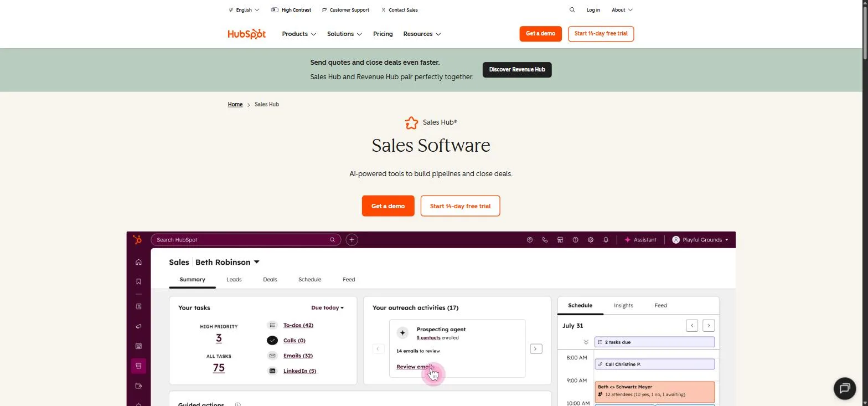Click the bookmarks icon in dashboard sidebar
The image size is (868, 406).
tap(138, 281)
